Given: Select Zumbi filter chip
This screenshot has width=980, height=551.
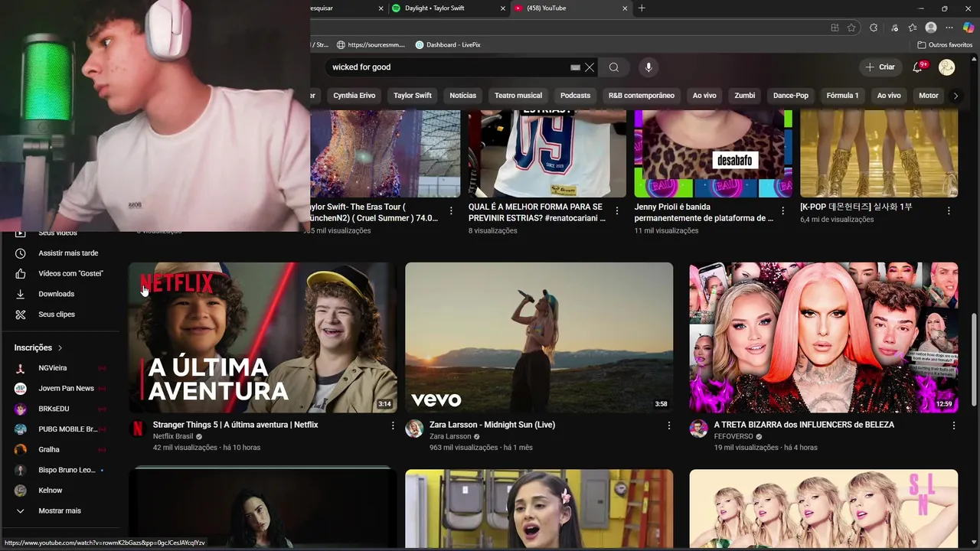Looking at the screenshot, I should click(745, 96).
